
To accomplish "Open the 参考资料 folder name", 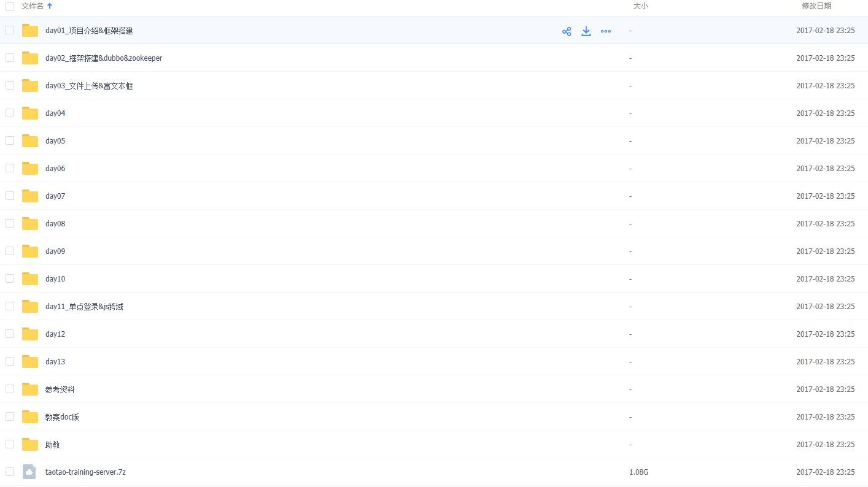I will click(x=60, y=389).
